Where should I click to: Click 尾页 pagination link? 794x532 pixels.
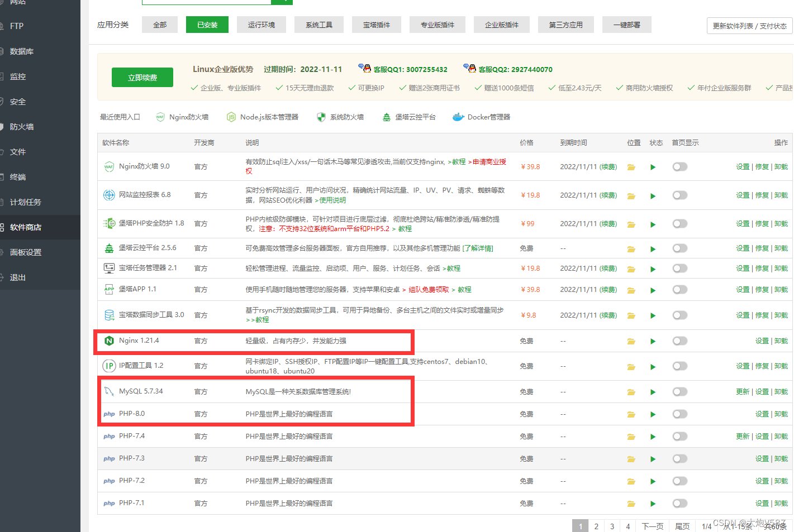(682, 526)
